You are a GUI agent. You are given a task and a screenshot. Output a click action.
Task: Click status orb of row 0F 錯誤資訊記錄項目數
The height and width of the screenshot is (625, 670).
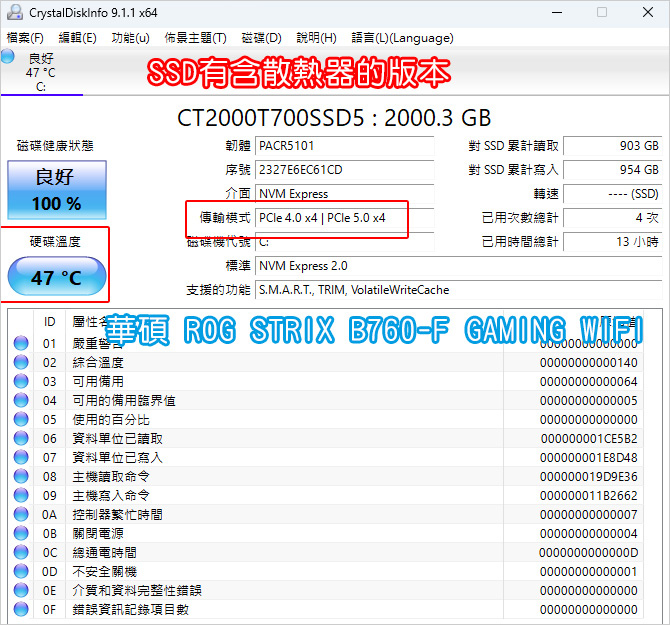point(21,609)
